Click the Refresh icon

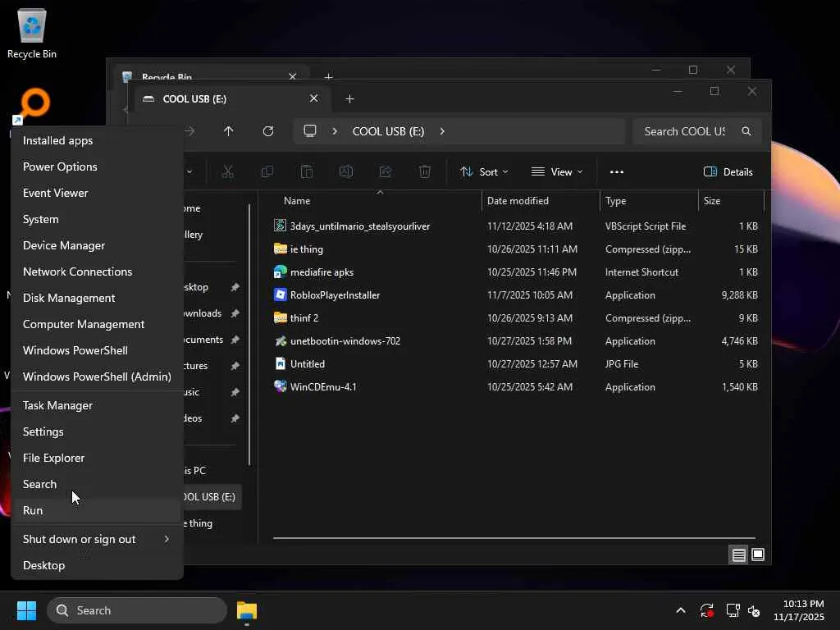(268, 131)
